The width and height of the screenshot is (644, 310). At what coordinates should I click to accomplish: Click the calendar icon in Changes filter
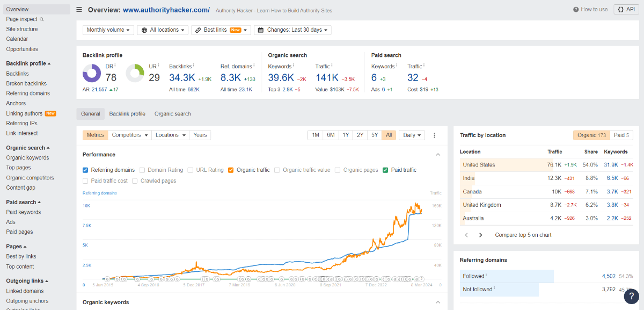(261, 30)
